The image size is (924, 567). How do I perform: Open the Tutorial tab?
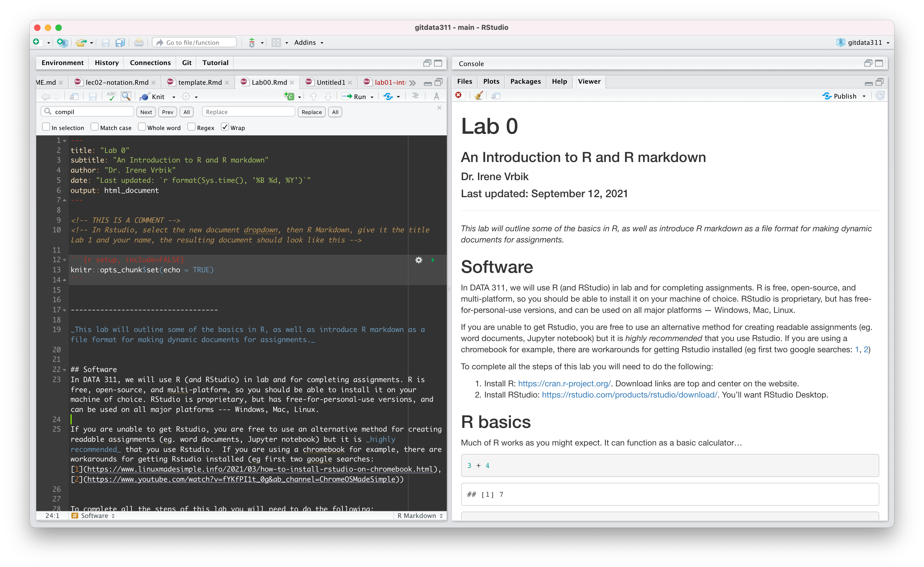coord(215,63)
